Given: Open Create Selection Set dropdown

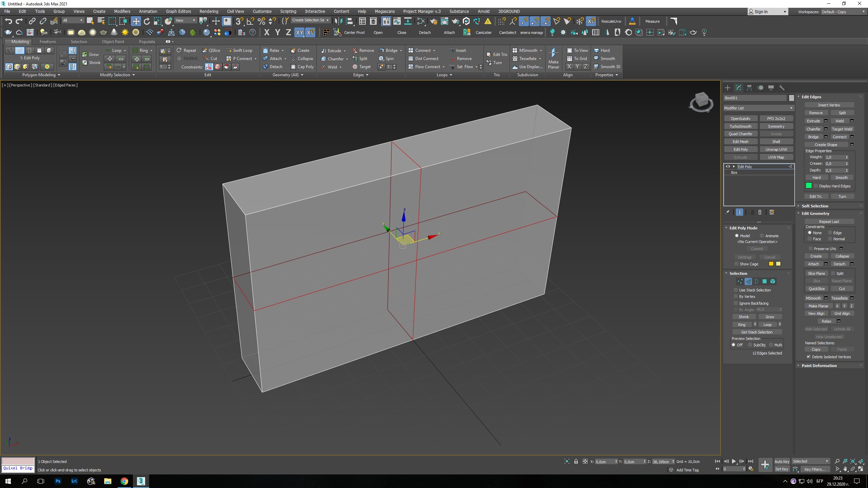Looking at the screenshot, I should (x=310, y=20).
